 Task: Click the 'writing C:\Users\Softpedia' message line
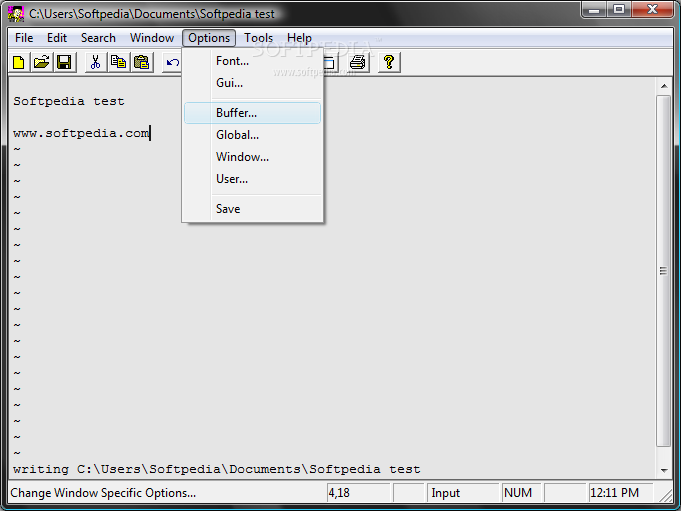point(217,469)
